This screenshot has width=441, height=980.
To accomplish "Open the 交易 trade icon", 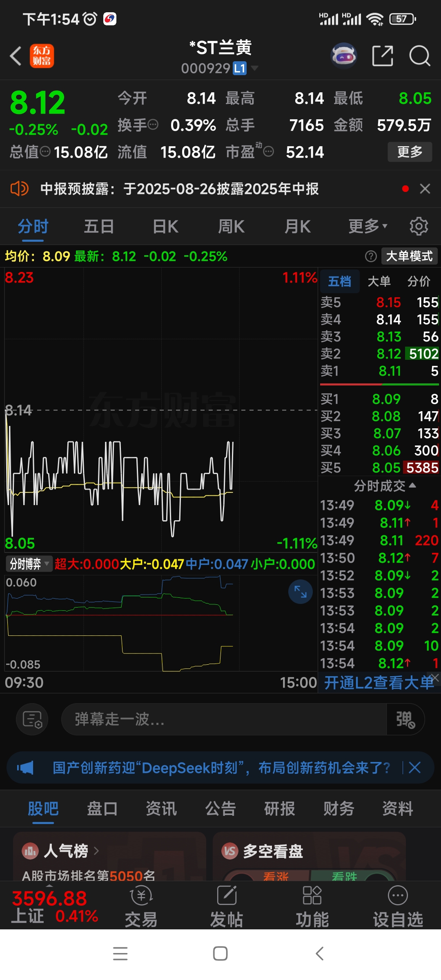I will click(141, 906).
